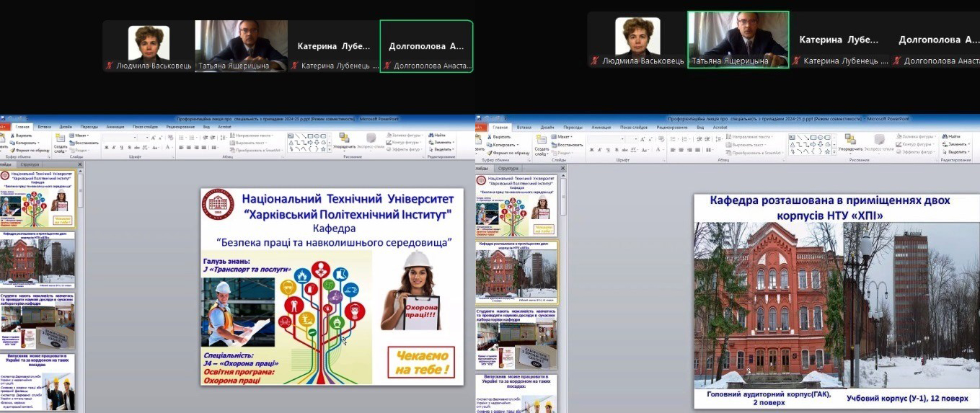This screenshot has width=980, height=413.
Task: Click numbered list icon in left PowerPoint ribbon
Action: coord(193,138)
